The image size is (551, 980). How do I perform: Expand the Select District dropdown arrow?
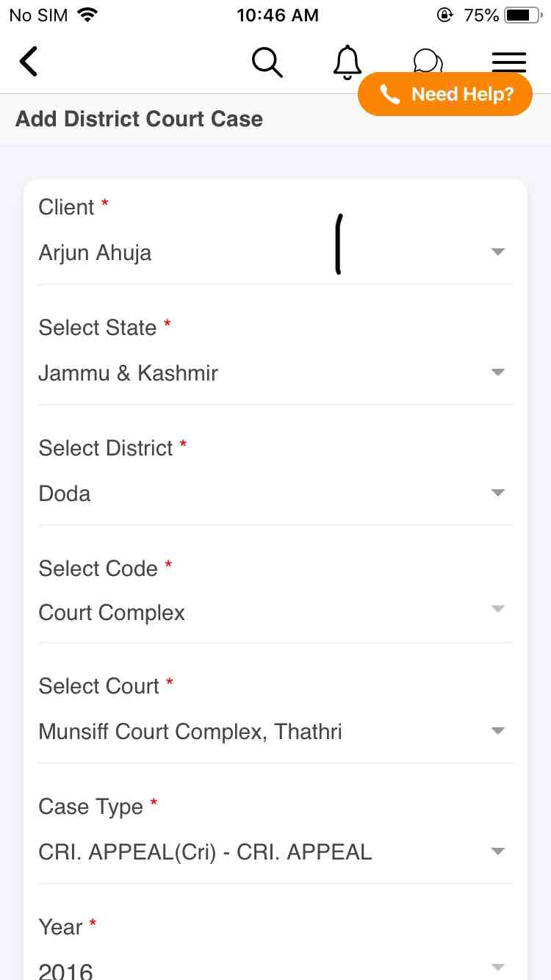tap(498, 493)
